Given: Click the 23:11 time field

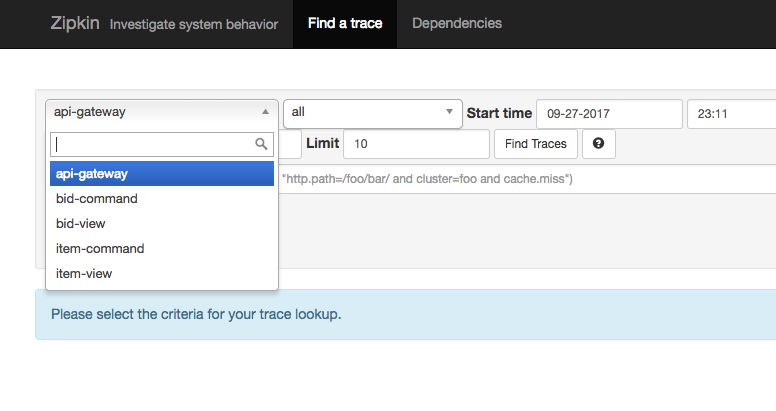Looking at the screenshot, I should [x=730, y=114].
